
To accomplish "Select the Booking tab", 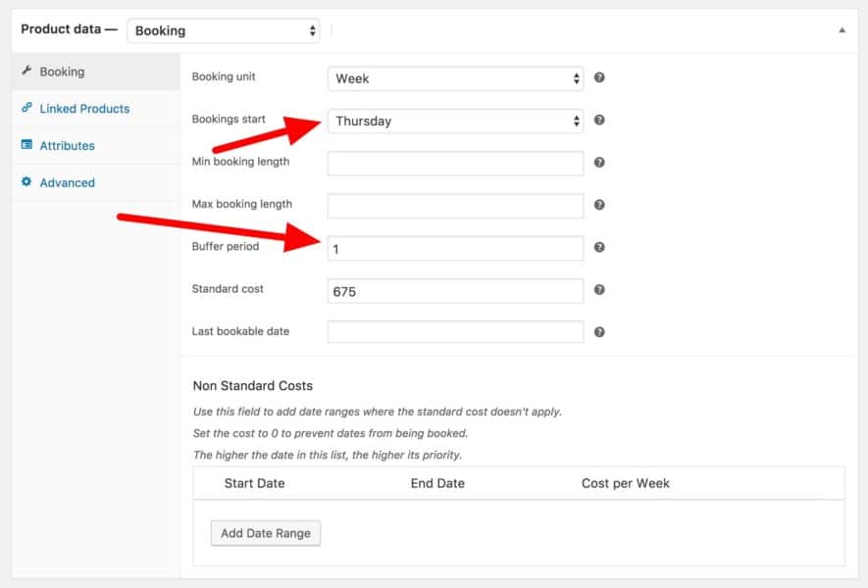I will 62,72.
